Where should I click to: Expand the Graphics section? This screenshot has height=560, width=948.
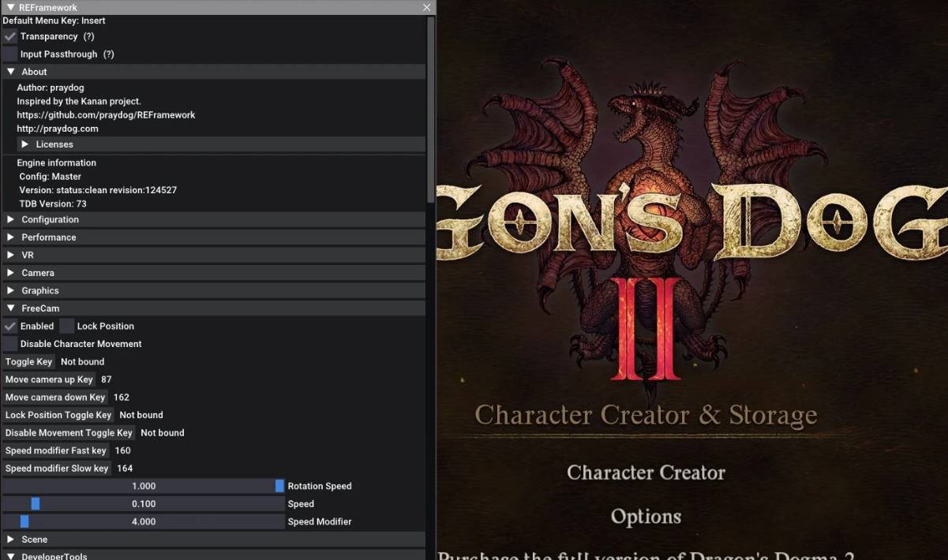coord(214,290)
